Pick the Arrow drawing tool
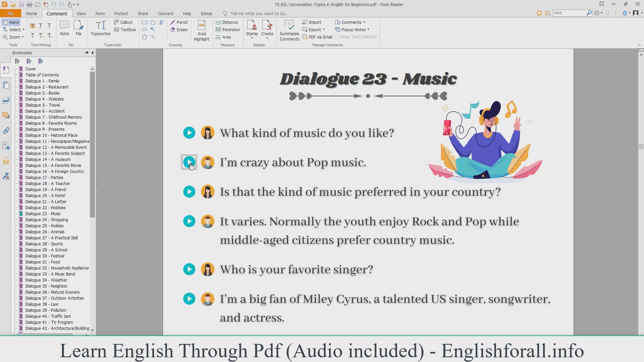This screenshot has width=644, height=362. click(x=153, y=29)
